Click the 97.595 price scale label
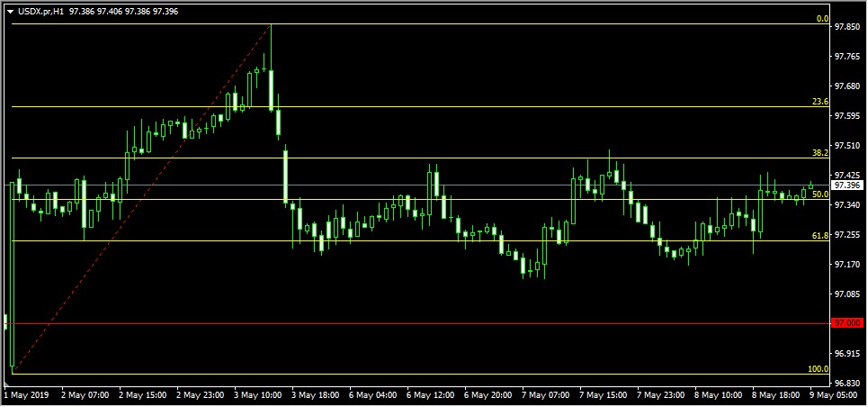This screenshot has height=407, width=868. [847, 116]
